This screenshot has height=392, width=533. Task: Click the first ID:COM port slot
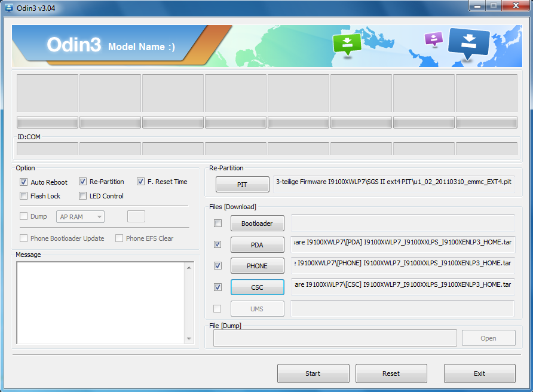coord(47,149)
